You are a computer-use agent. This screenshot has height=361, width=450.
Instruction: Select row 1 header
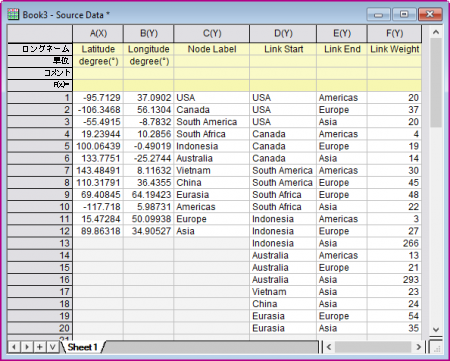[40, 97]
